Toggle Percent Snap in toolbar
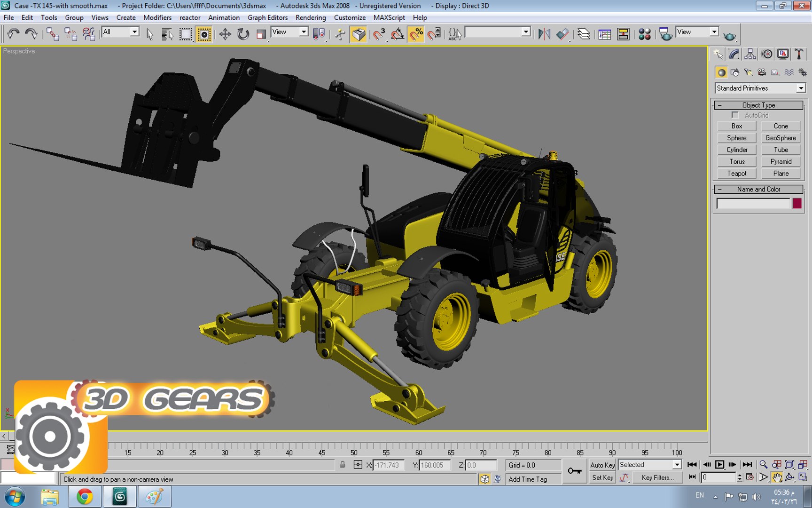This screenshot has width=812, height=508. click(x=416, y=34)
